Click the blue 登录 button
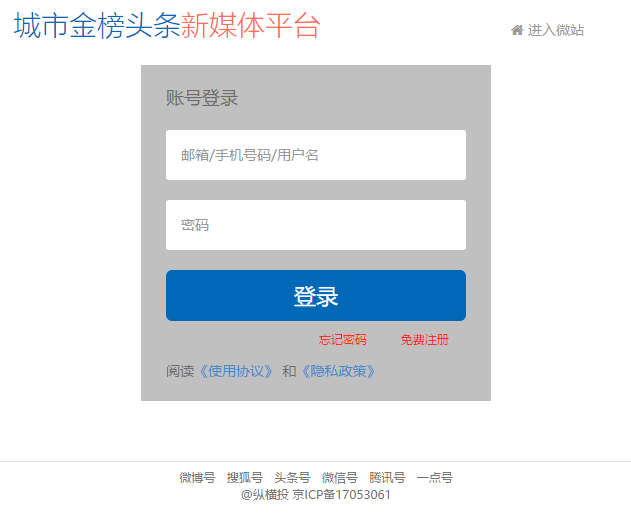The image size is (631, 515). click(316, 295)
